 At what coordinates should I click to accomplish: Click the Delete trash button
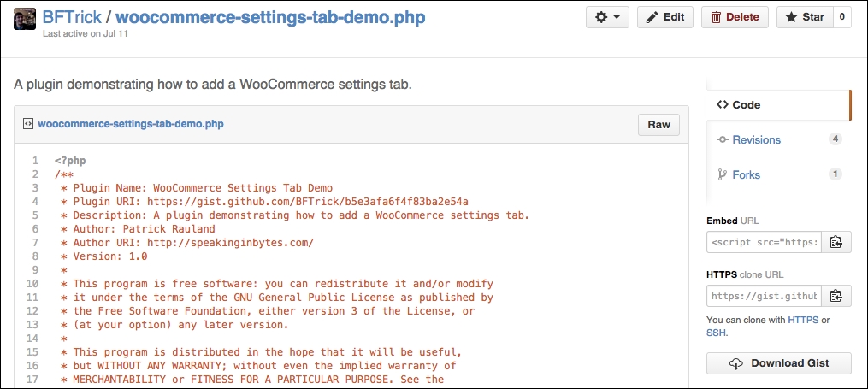pos(735,17)
